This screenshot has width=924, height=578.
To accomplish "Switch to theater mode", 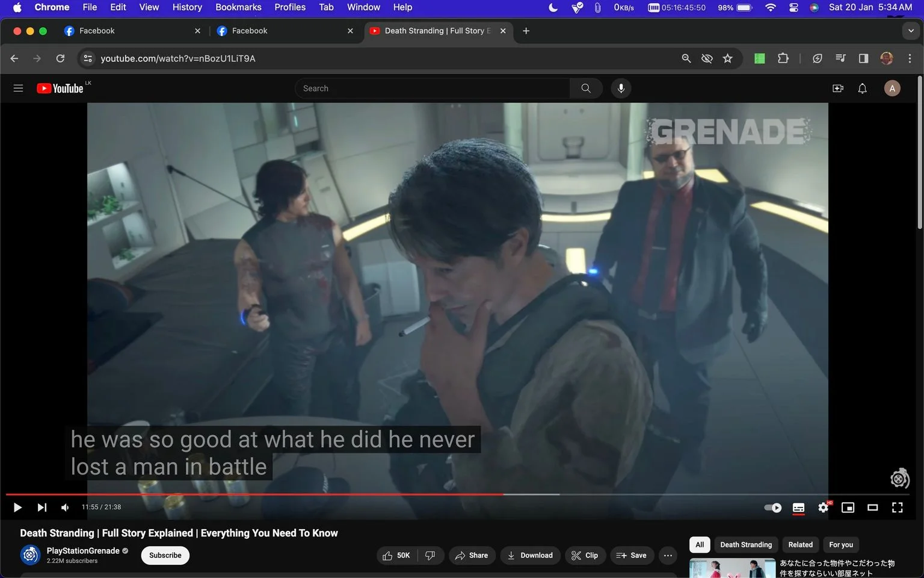I will pyautogui.click(x=872, y=508).
